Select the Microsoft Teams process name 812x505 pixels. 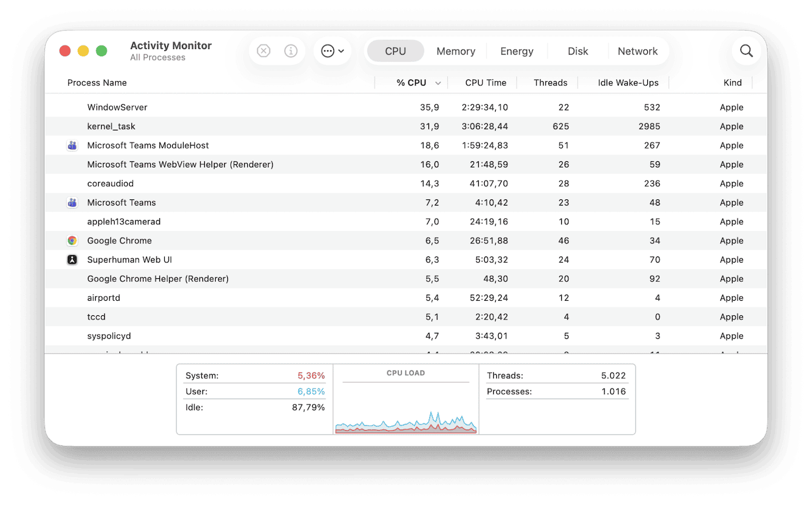tap(121, 202)
